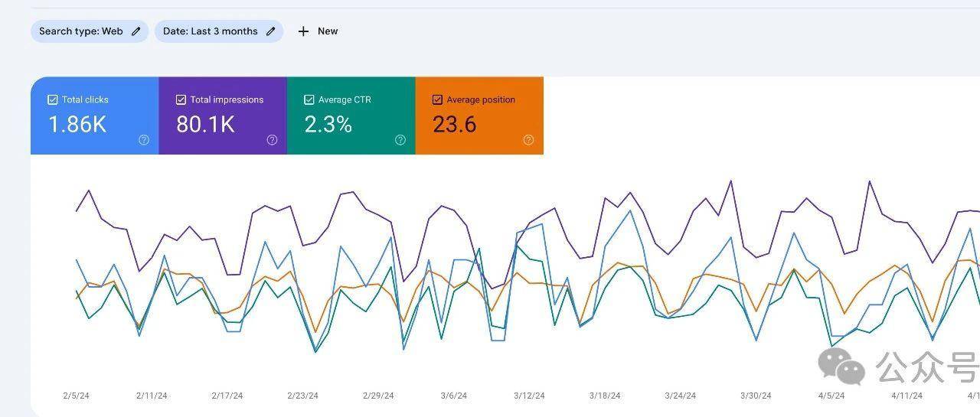Add a New filter
Viewport: 980px width, 417px height.
(x=318, y=31)
